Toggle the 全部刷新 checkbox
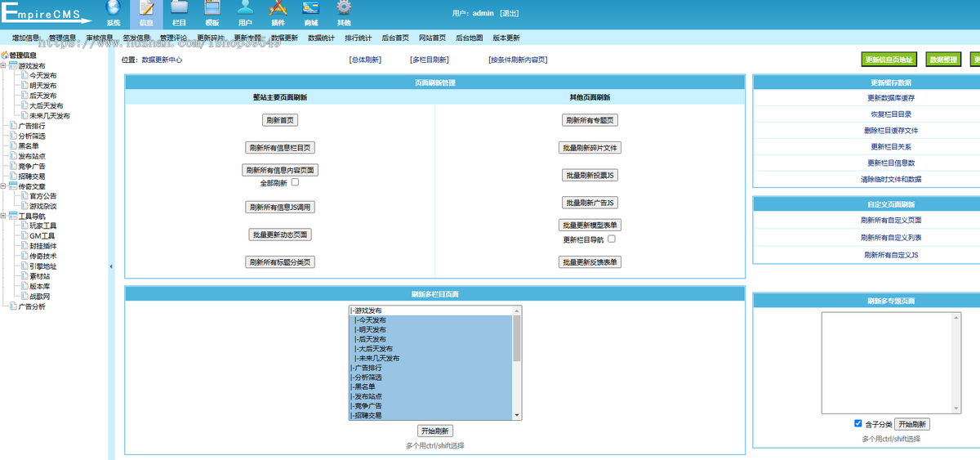Image resolution: width=980 pixels, height=460 pixels. tap(296, 182)
